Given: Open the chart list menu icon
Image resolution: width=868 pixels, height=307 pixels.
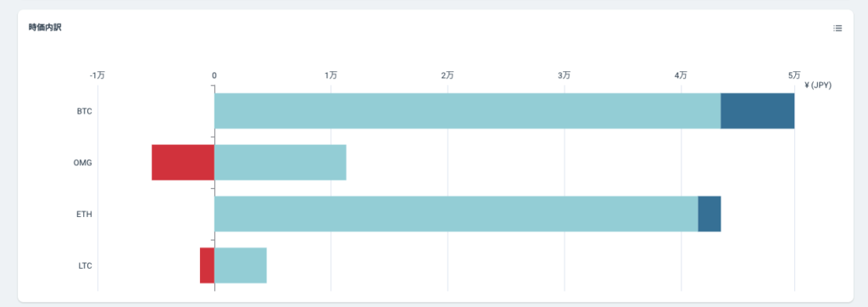Looking at the screenshot, I should click(x=837, y=28).
